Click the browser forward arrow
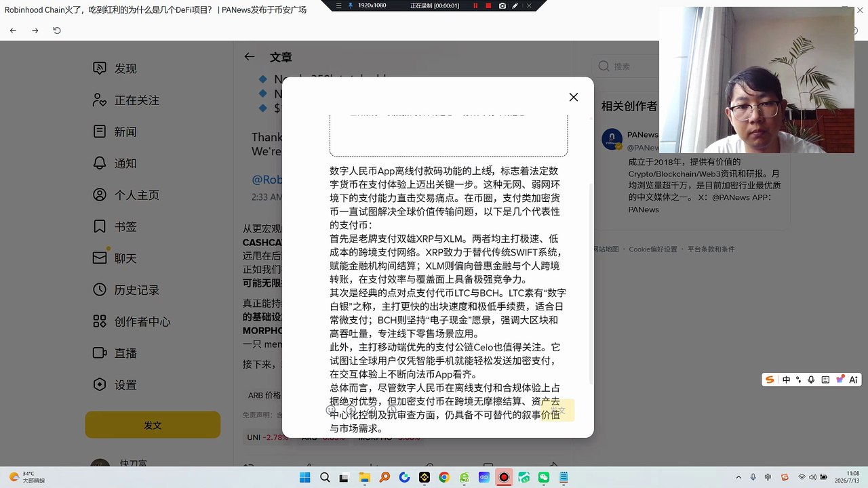This screenshot has width=868, height=488. tap(35, 30)
